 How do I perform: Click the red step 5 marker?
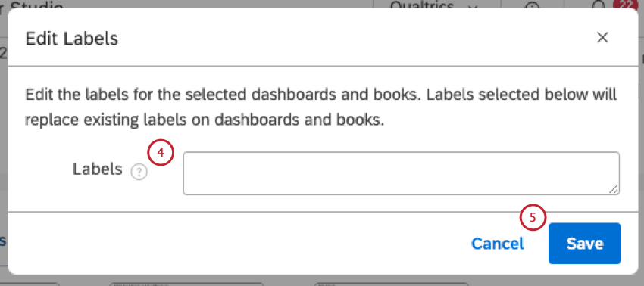click(x=533, y=217)
